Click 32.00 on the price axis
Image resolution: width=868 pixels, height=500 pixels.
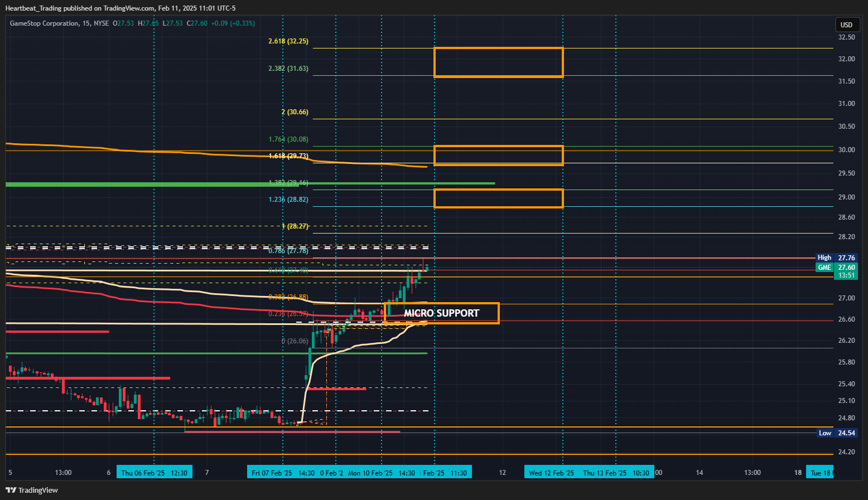pyautogui.click(x=846, y=59)
